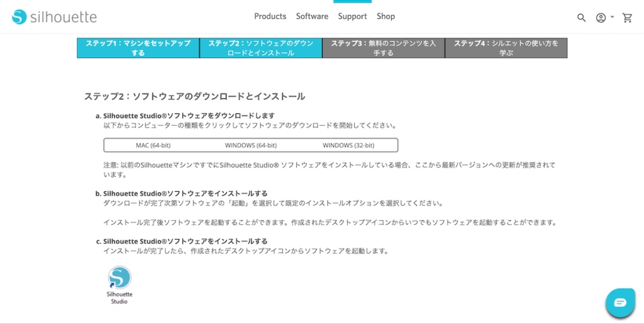Screen dimensions: 644x324
Task: Open the shopping cart icon
Action: pyautogui.click(x=627, y=18)
